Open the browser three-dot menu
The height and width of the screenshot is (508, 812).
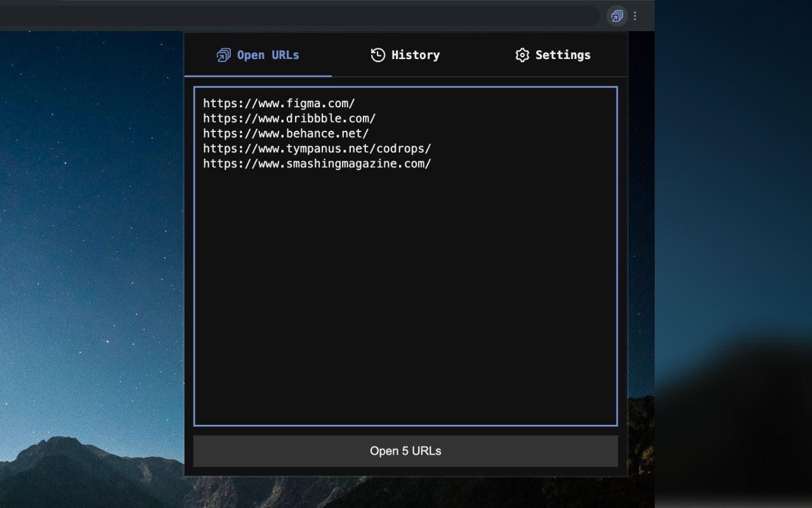tap(635, 16)
